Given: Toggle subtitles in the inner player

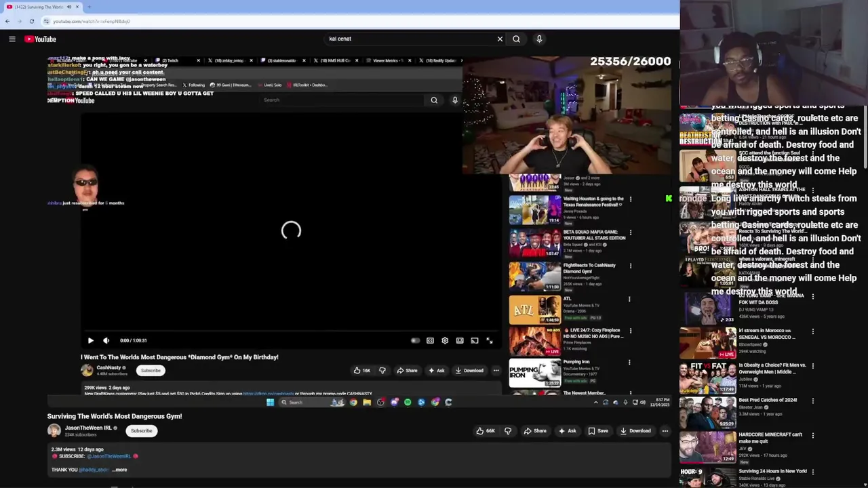Looking at the screenshot, I should tap(430, 341).
